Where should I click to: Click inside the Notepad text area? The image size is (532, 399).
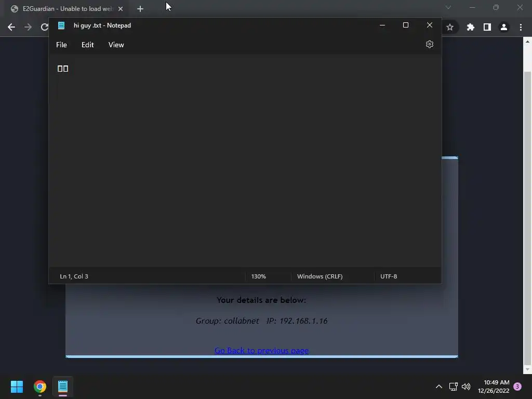click(x=245, y=160)
